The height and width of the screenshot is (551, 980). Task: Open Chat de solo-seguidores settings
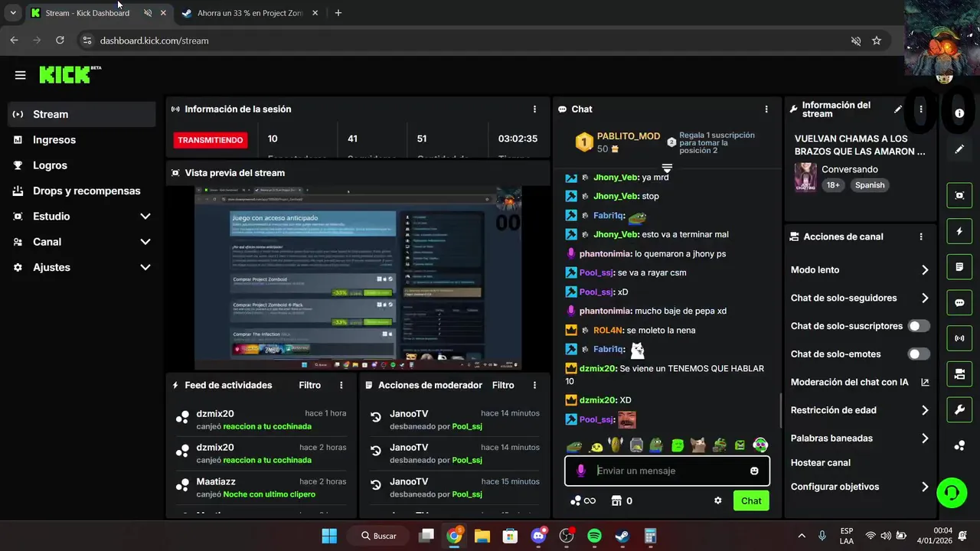point(860,298)
